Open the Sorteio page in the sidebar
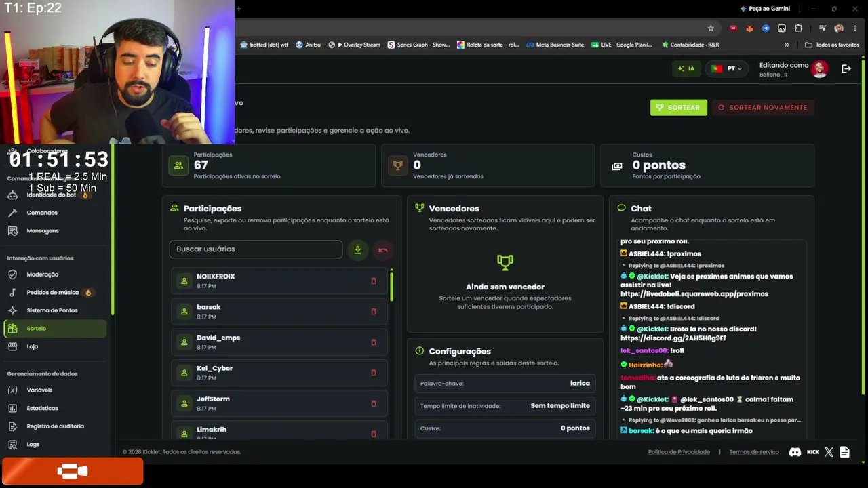The image size is (868, 488). pos(55,329)
